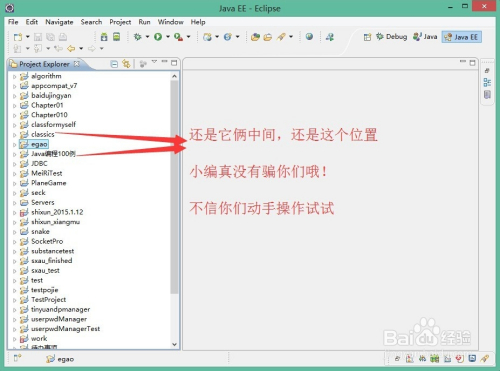Click the Save icon in toolbar
This screenshot has width=500, height=371.
[x=38, y=37]
